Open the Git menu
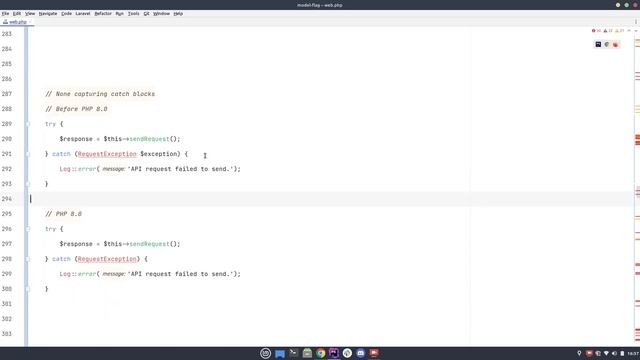This screenshot has height=360, width=640. pyautogui.click(x=146, y=13)
